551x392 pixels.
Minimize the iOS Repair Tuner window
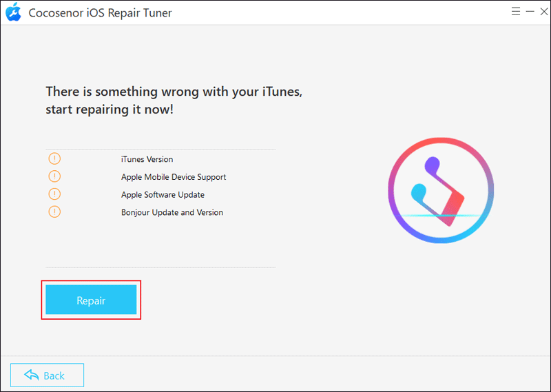click(530, 12)
